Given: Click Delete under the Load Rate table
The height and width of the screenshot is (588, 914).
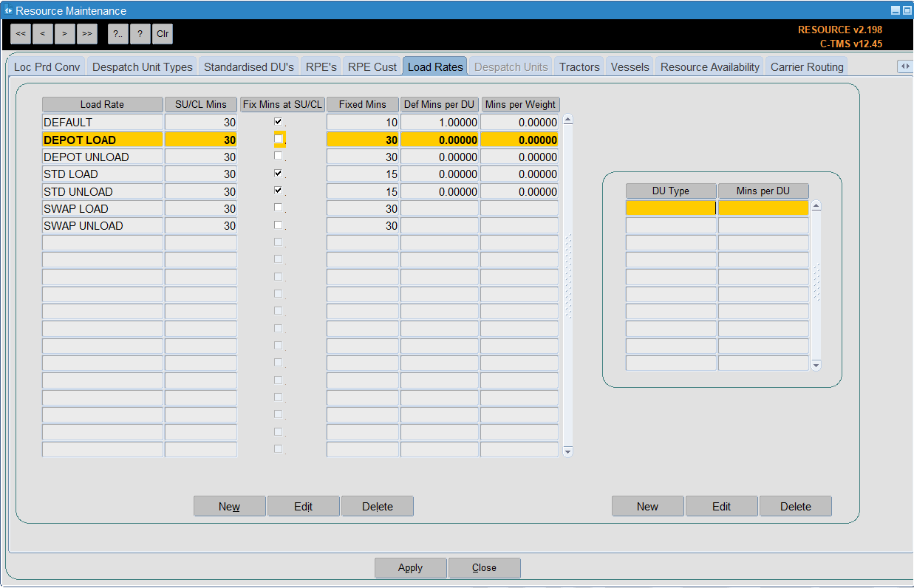Looking at the screenshot, I should point(378,506).
